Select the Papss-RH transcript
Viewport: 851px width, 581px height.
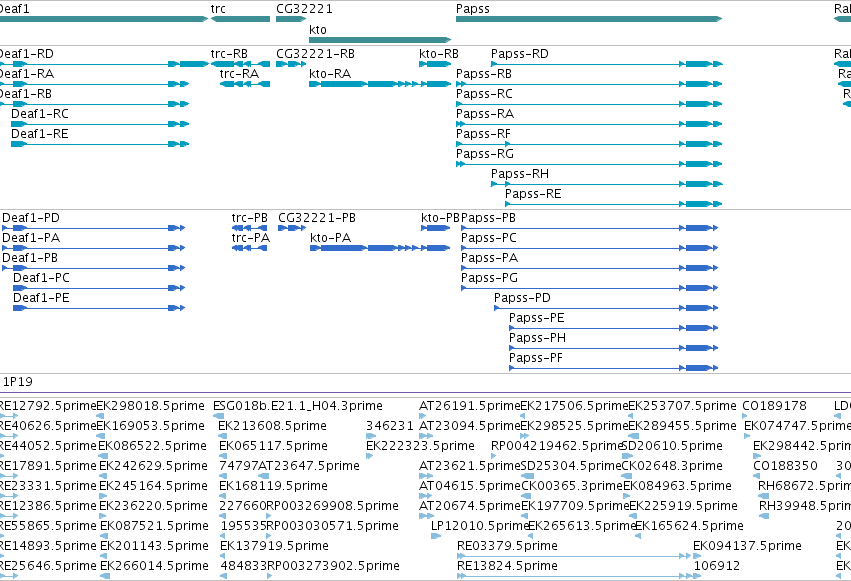607,184
